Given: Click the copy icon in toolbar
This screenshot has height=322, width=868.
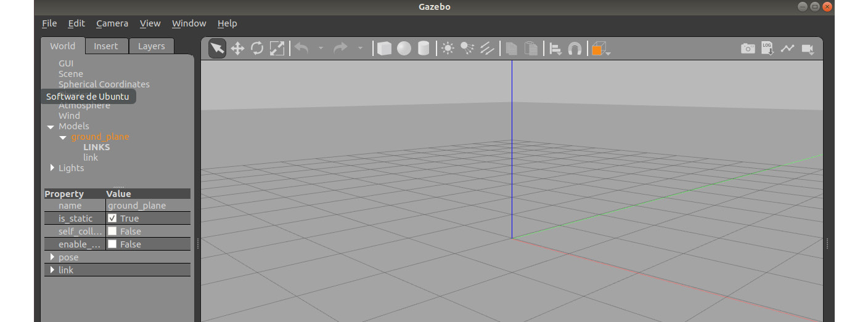Looking at the screenshot, I should click(511, 48).
